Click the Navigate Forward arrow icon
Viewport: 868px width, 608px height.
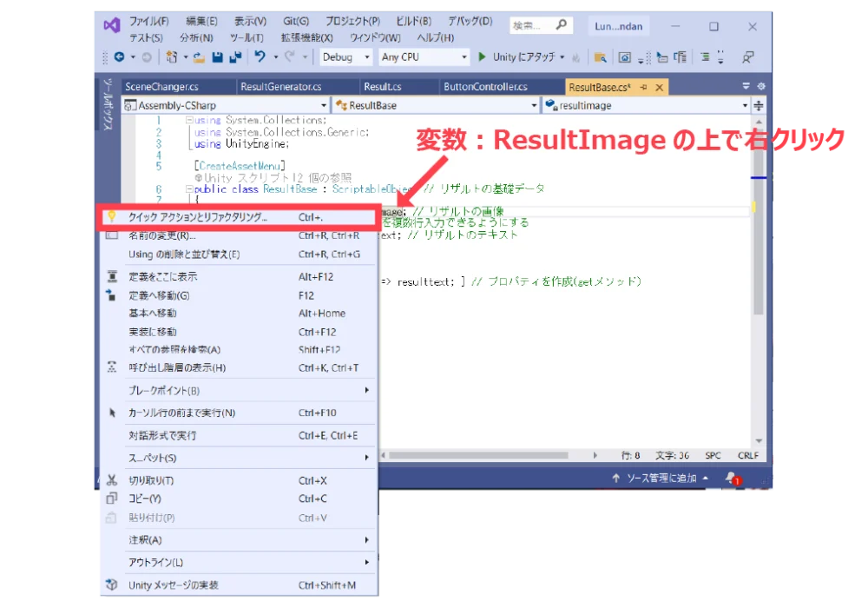click(x=147, y=57)
